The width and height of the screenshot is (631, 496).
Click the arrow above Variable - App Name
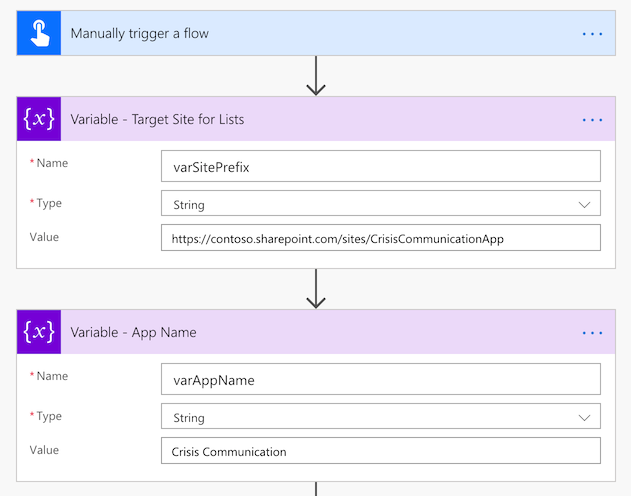pyautogui.click(x=316, y=289)
